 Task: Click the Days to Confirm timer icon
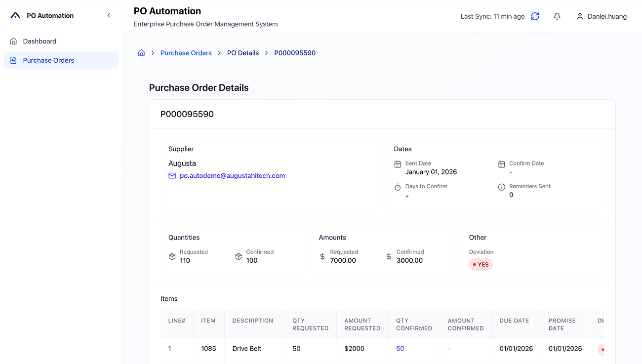398,187
